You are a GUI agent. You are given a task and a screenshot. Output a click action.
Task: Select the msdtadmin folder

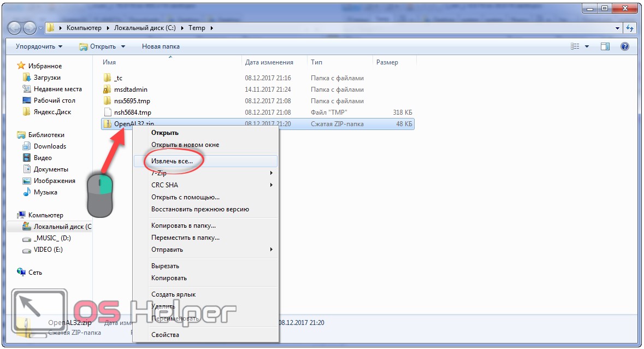[x=131, y=90]
